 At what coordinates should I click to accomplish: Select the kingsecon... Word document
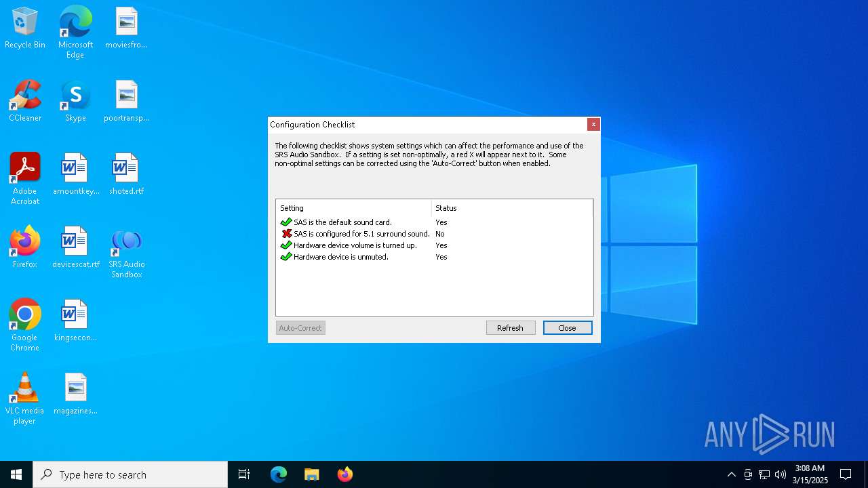[76, 321]
